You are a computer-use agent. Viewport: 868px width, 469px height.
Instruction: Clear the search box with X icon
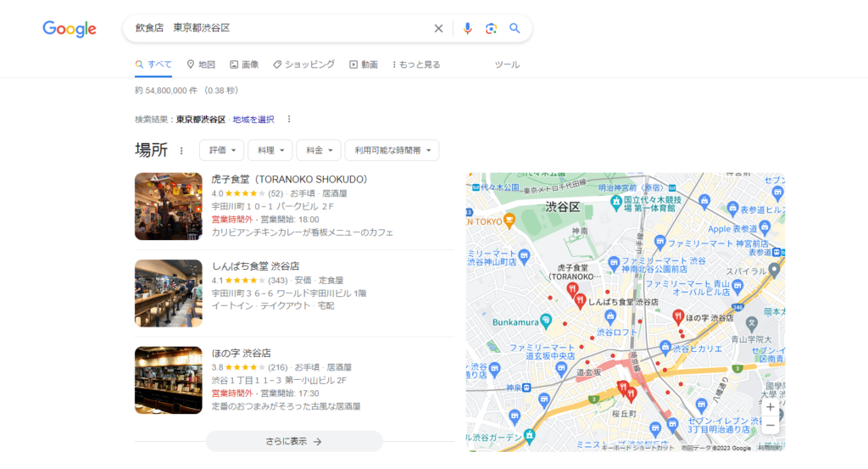click(438, 28)
